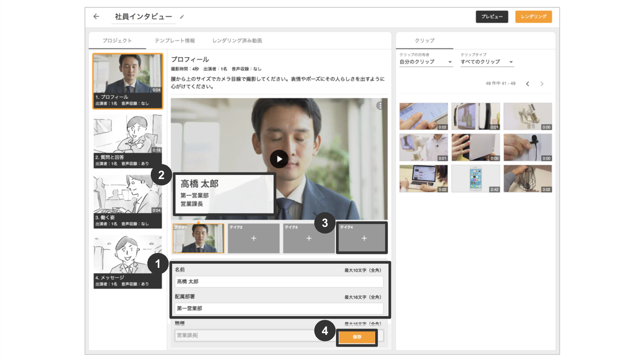Add a clip to the テイク2 slot

[253, 238]
